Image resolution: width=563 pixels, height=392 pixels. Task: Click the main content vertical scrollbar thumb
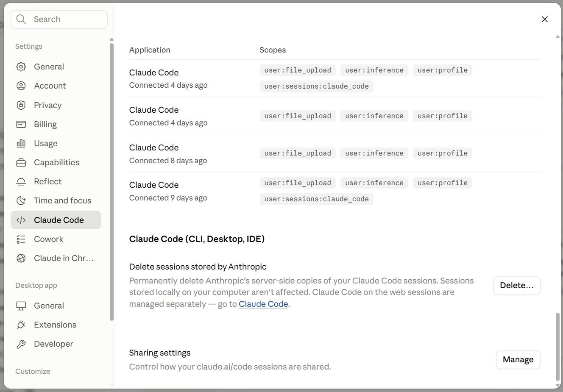click(557, 347)
